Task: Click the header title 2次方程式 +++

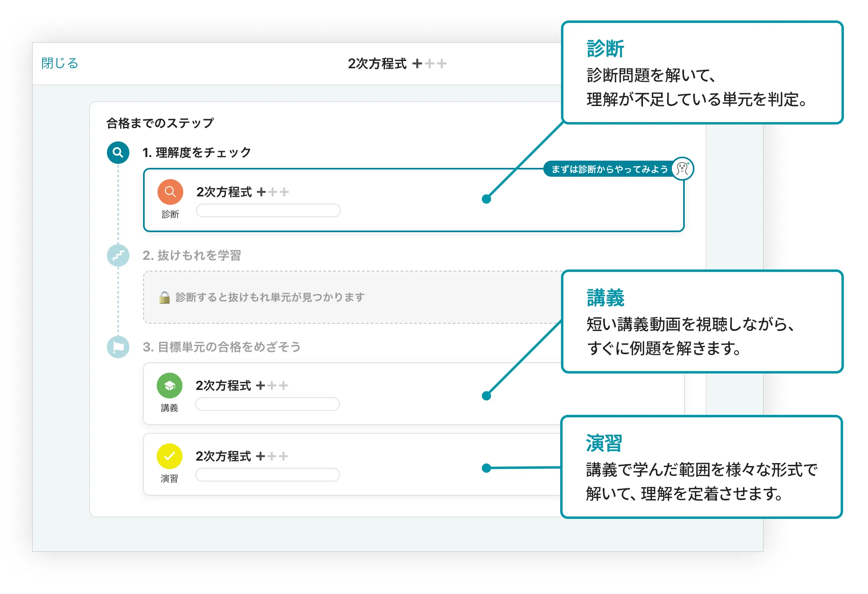Action: [397, 63]
